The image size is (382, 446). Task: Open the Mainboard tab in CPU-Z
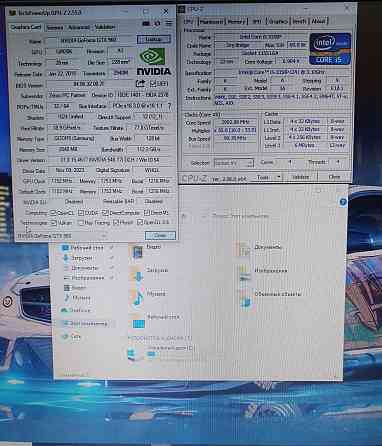coord(211,22)
